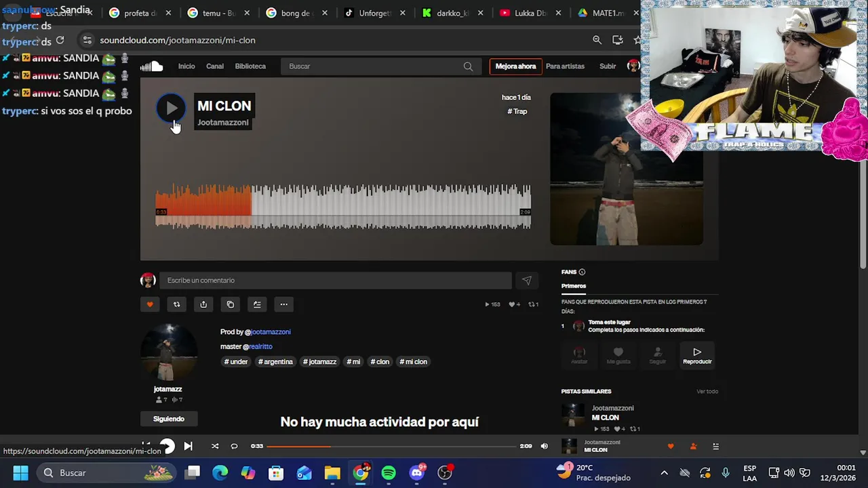Click the comment field 'Escribe un comentario'
Image resolution: width=868 pixels, height=488 pixels.
pyautogui.click(x=336, y=281)
